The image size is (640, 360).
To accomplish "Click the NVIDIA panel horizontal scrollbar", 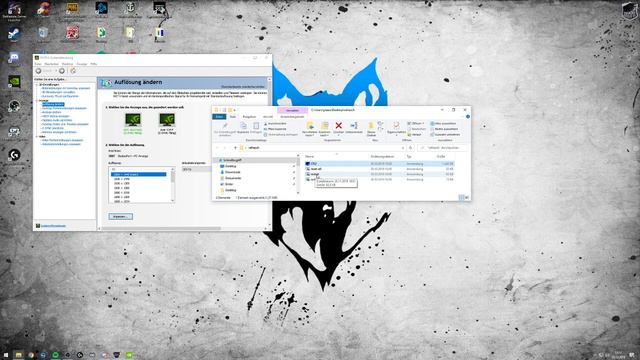I will (161, 228).
